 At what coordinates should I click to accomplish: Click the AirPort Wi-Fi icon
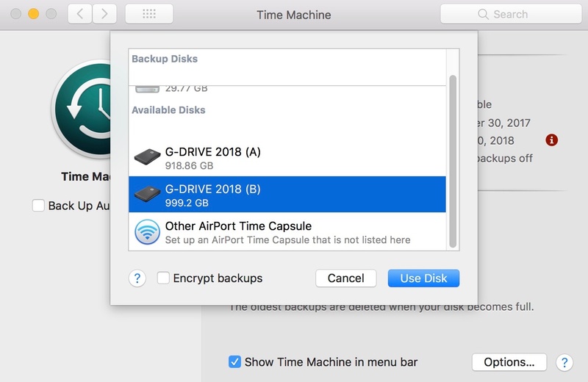[148, 232]
